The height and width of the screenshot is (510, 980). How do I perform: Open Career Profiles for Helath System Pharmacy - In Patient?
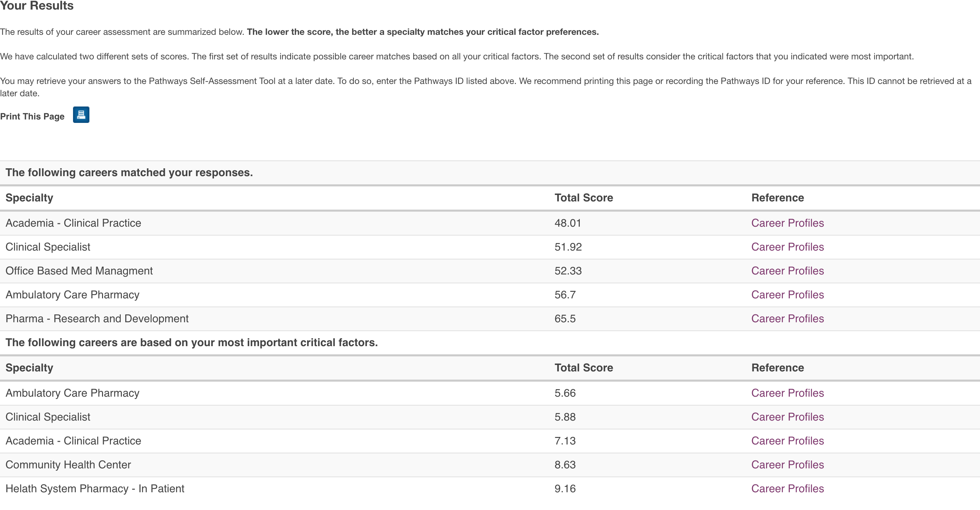787,489
